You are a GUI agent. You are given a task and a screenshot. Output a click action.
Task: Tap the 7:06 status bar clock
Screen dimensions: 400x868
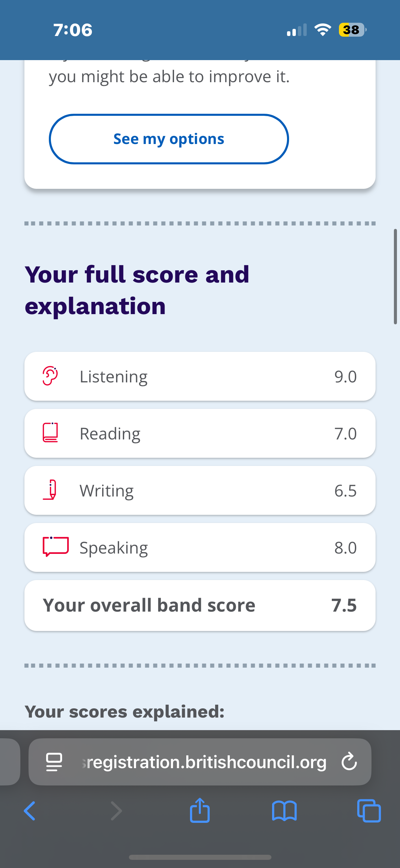[73, 30]
